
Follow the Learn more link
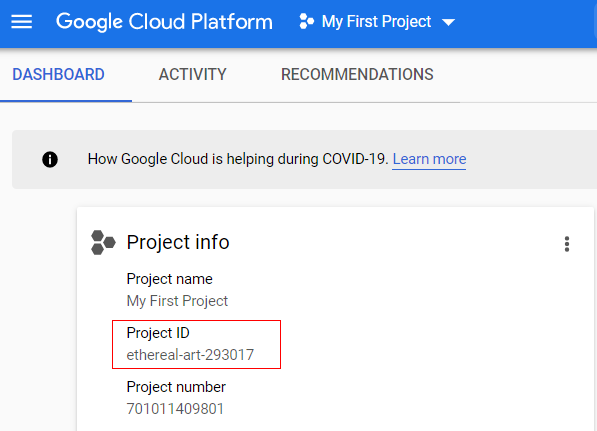[429, 159]
